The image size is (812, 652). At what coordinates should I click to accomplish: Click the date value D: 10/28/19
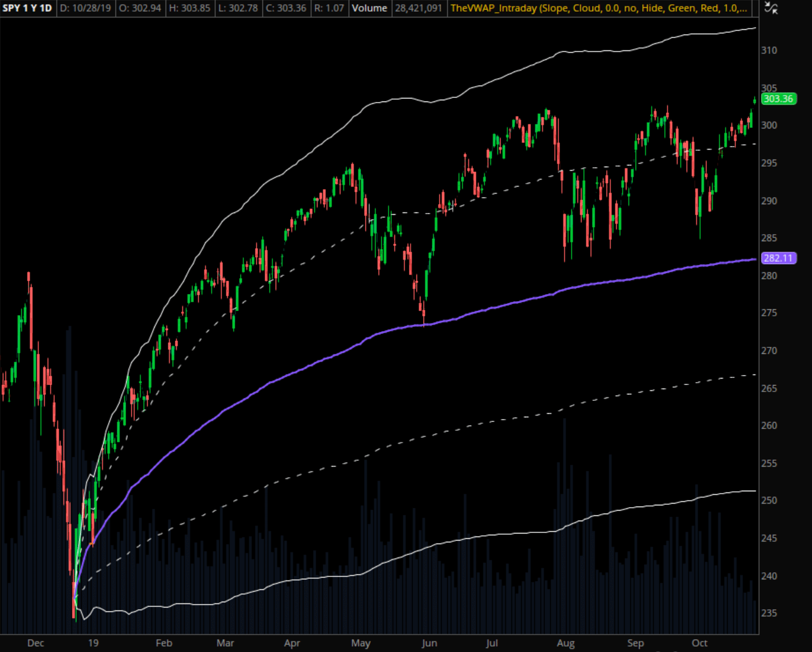pyautogui.click(x=86, y=8)
